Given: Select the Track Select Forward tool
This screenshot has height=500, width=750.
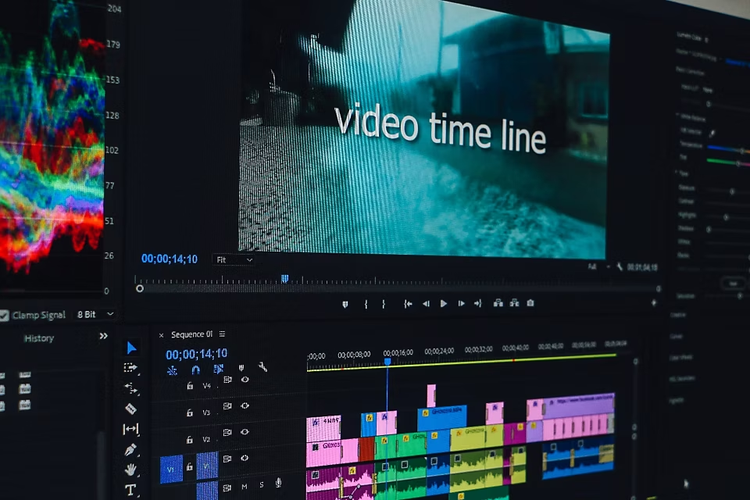Looking at the screenshot, I should point(130,367).
